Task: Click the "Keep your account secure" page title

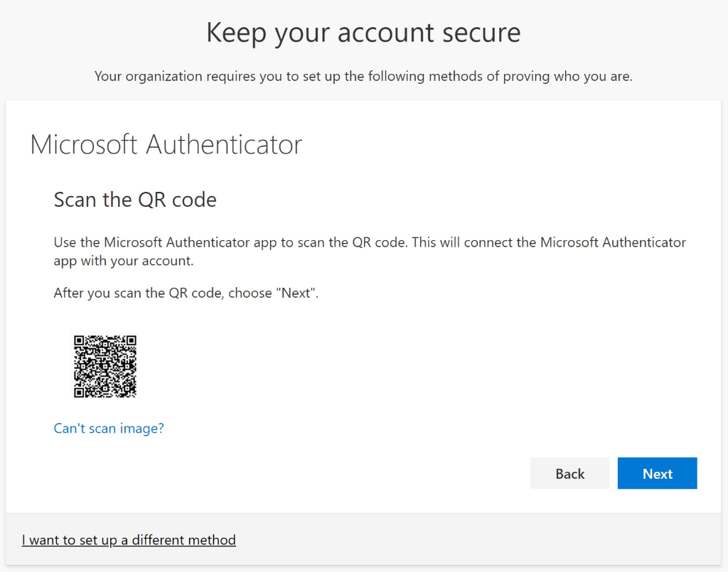Action: 363,33
